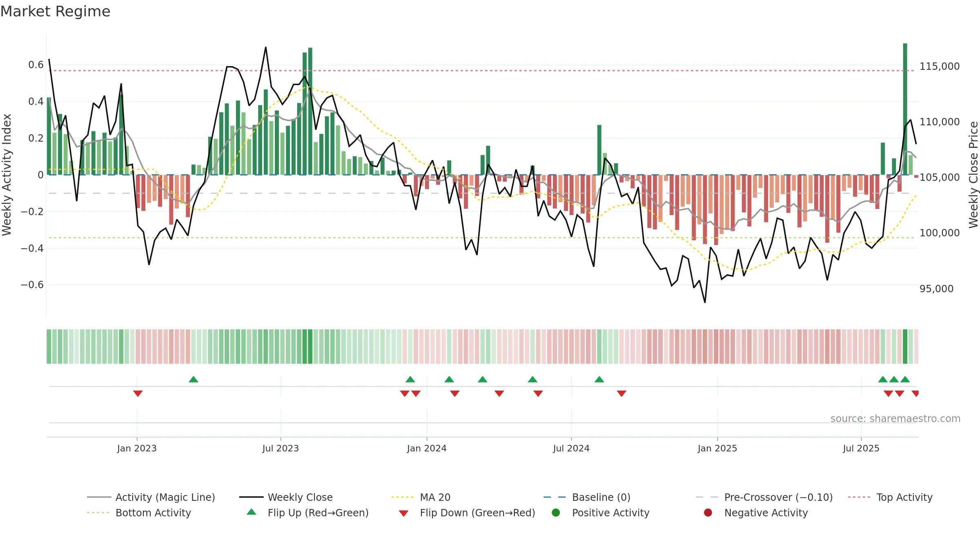
Task: Click the 100,000 price tick label
Action: pos(940,233)
